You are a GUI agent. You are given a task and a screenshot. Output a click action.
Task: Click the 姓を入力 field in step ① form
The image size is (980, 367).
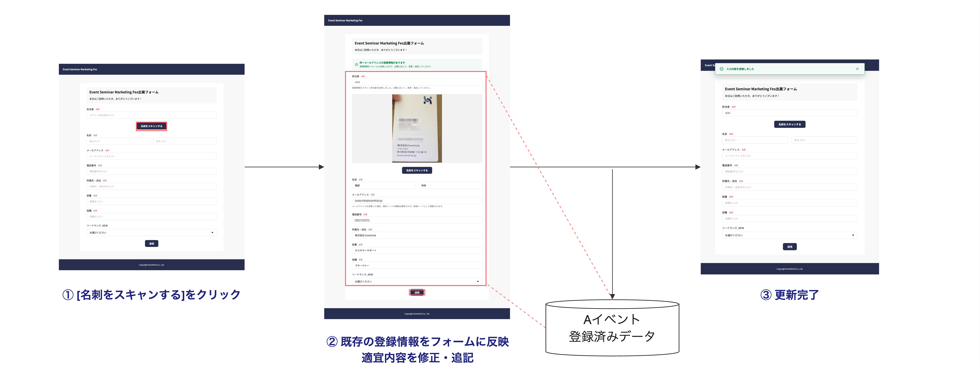point(118,141)
